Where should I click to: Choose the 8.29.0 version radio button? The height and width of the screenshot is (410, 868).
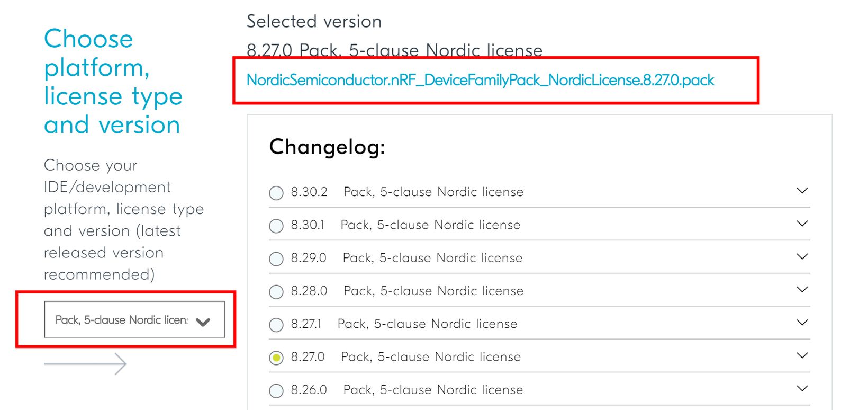(276, 259)
